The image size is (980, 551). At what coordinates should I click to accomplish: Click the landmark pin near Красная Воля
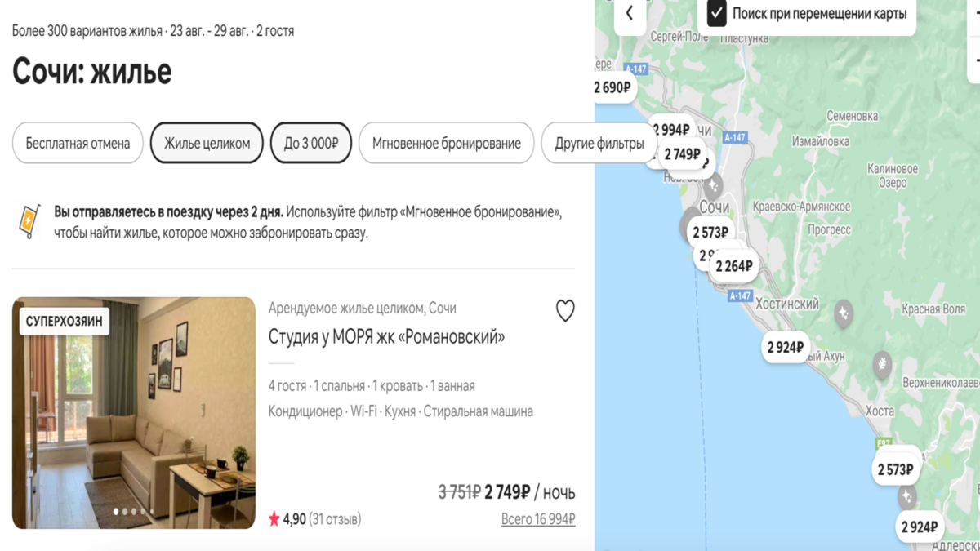844,313
